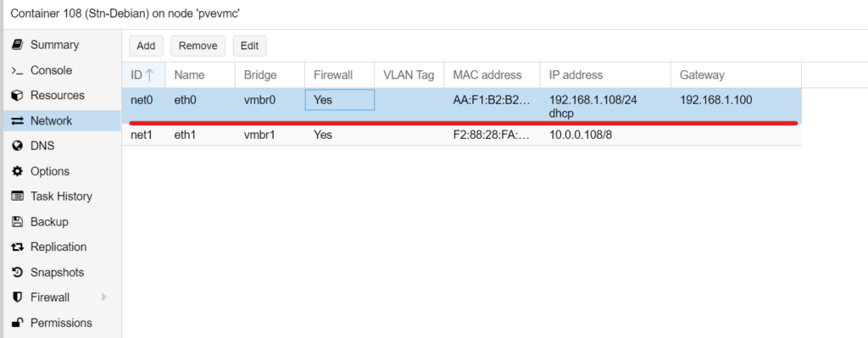Click the Edit button

pos(250,46)
